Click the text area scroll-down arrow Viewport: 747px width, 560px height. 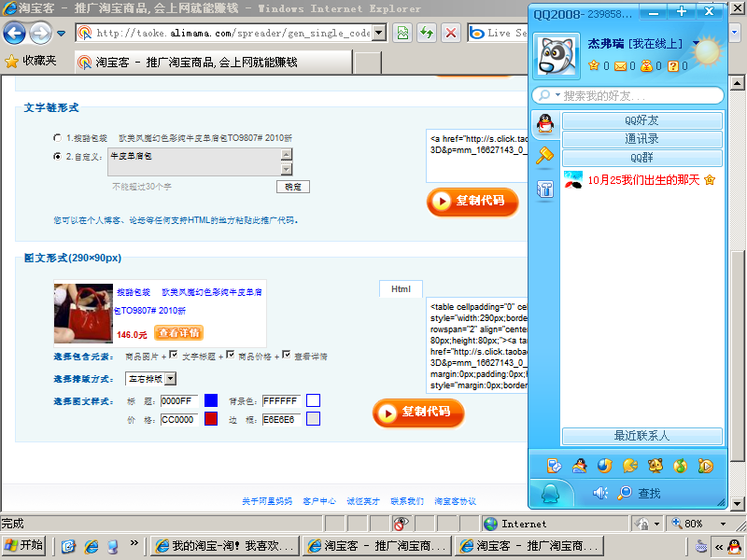click(x=287, y=169)
